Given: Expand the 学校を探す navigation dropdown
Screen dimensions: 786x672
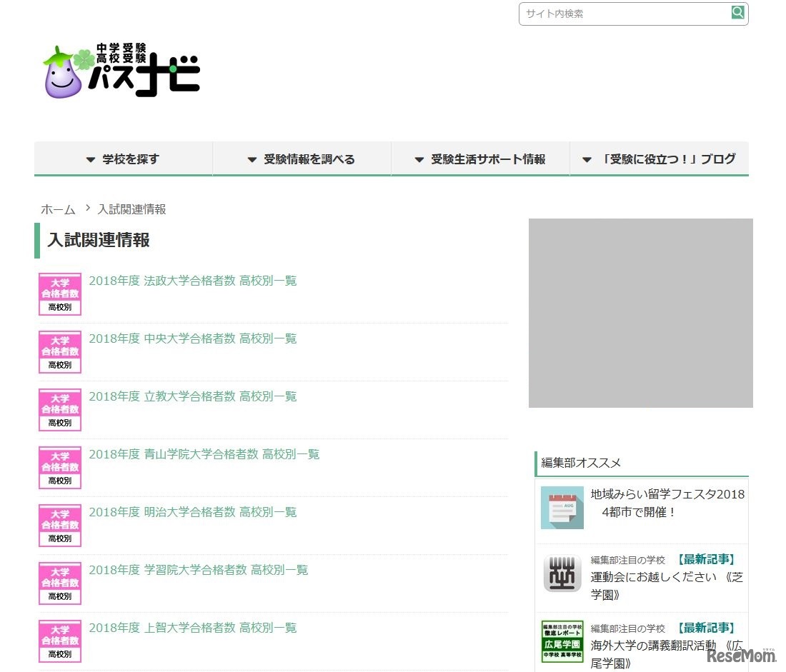Looking at the screenshot, I should (x=123, y=159).
